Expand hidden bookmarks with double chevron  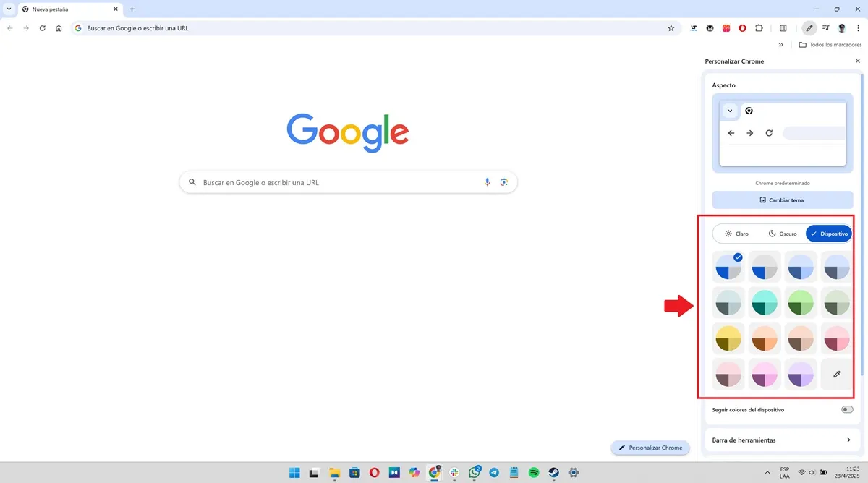[x=780, y=44]
